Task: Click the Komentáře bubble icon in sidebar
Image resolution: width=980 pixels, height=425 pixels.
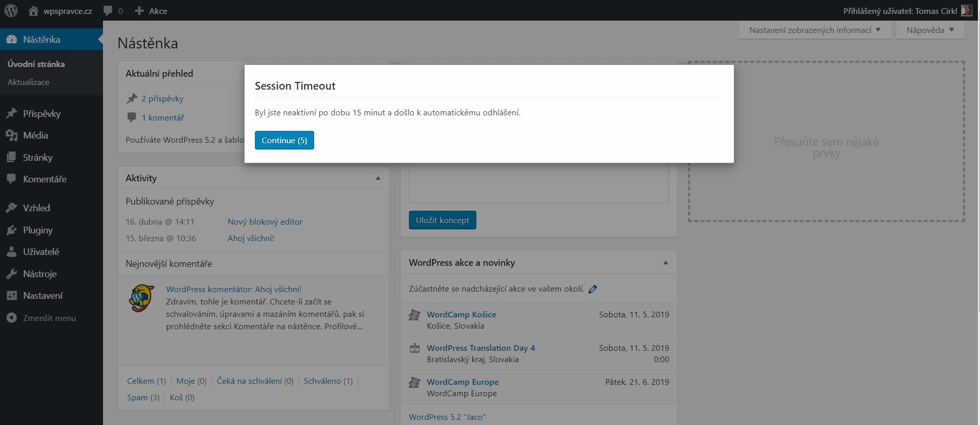Action: click(11, 179)
